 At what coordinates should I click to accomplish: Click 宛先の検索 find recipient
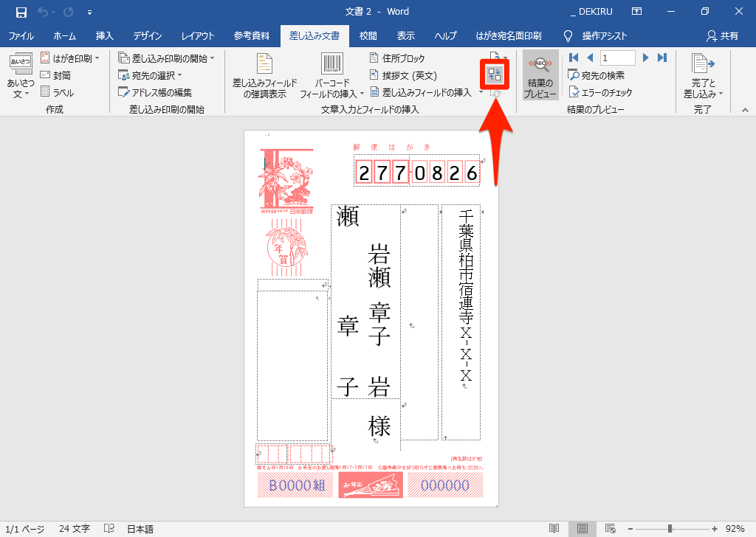click(597, 75)
